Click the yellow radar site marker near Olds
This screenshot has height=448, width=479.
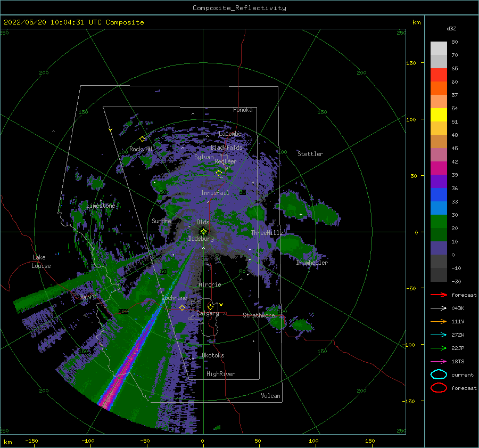[x=203, y=232]
